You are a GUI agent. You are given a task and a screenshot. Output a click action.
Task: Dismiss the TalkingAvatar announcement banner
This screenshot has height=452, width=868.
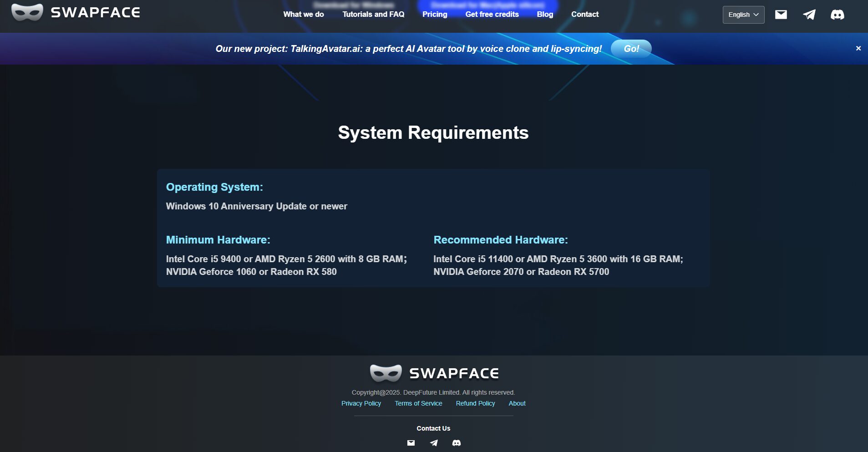tap(858, 48)
